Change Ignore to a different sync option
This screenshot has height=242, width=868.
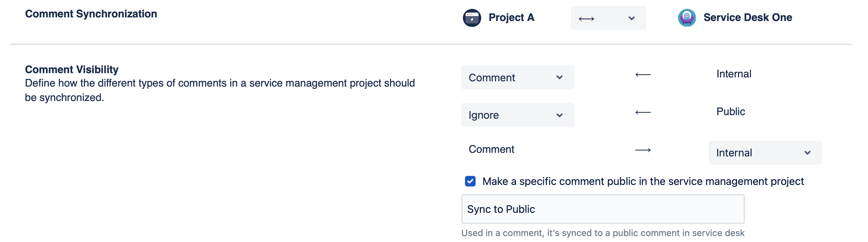518,115
